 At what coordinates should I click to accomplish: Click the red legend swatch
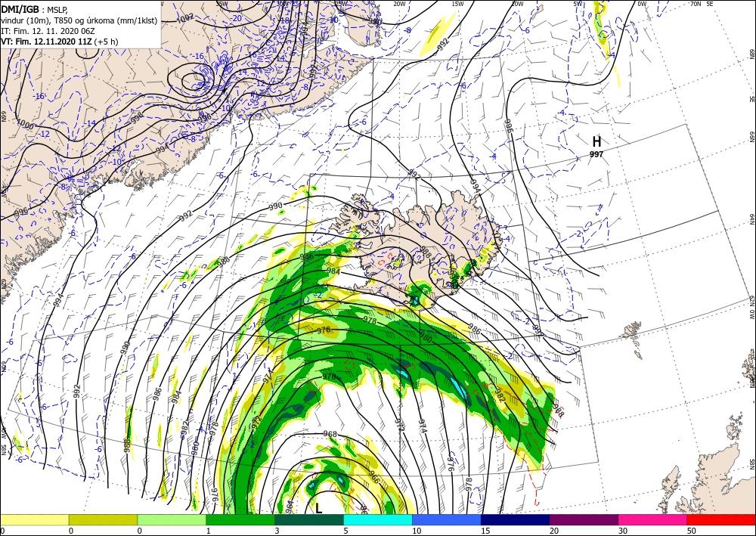[721, 519]
